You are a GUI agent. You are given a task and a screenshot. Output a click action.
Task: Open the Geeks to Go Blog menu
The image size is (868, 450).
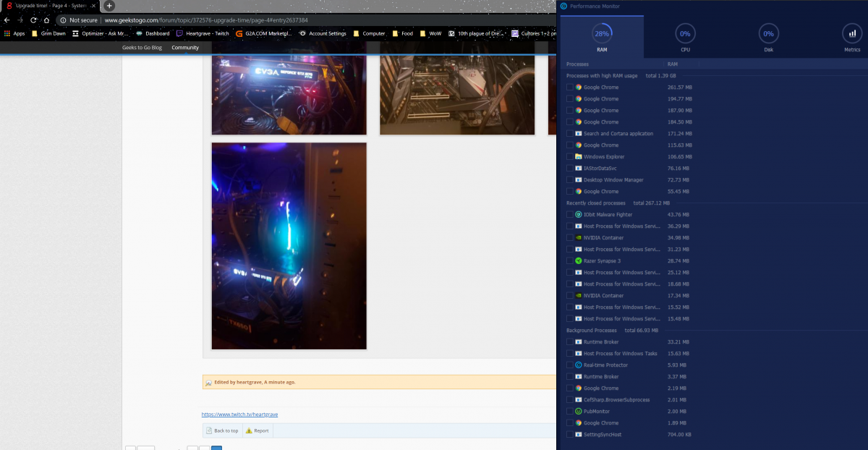point(142,48)
